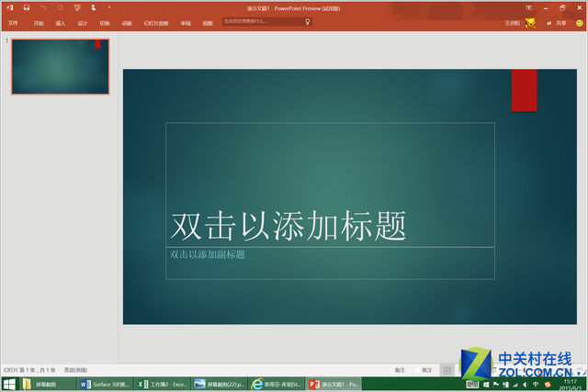Open the 文件 (File) menu
Viewport: 588px width, 392px height.
click(13, 23)
